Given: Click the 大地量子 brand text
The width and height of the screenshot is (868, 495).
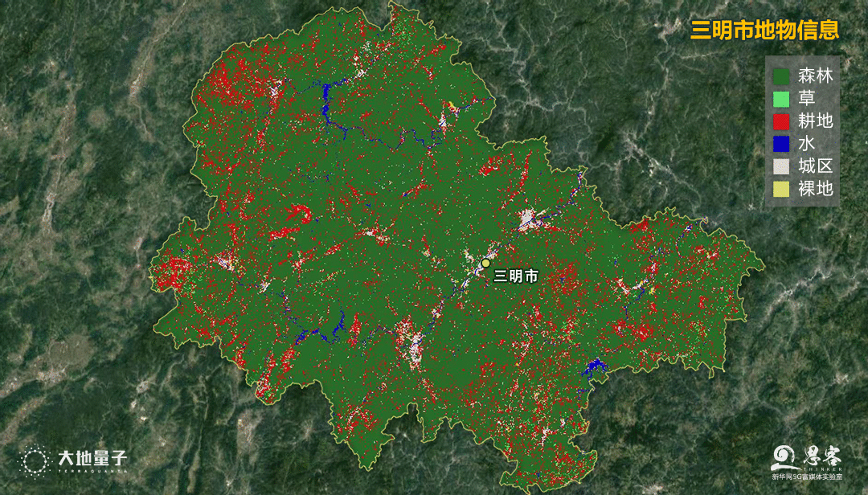Looking at the screenshot, I should tap(92, 459).
